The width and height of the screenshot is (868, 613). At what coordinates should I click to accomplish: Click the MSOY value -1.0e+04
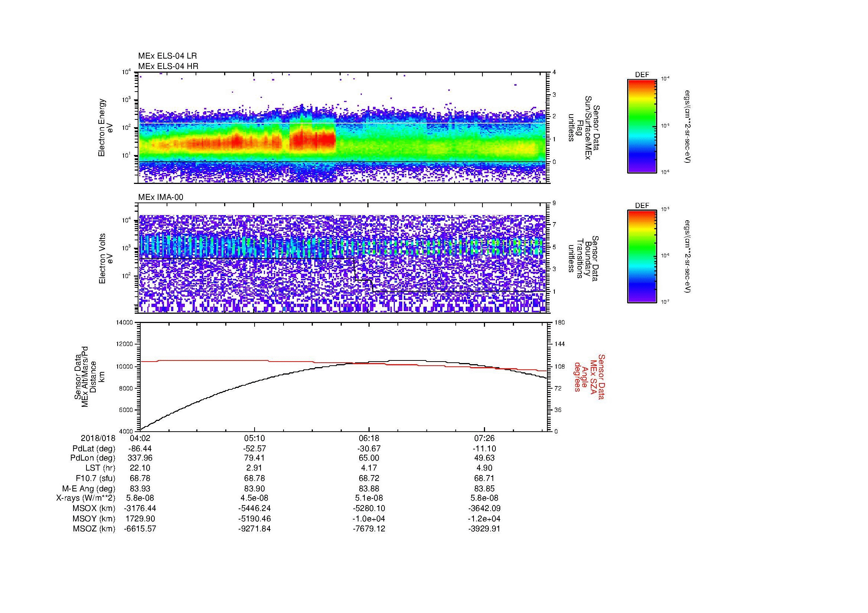click(x=369, y=518)
